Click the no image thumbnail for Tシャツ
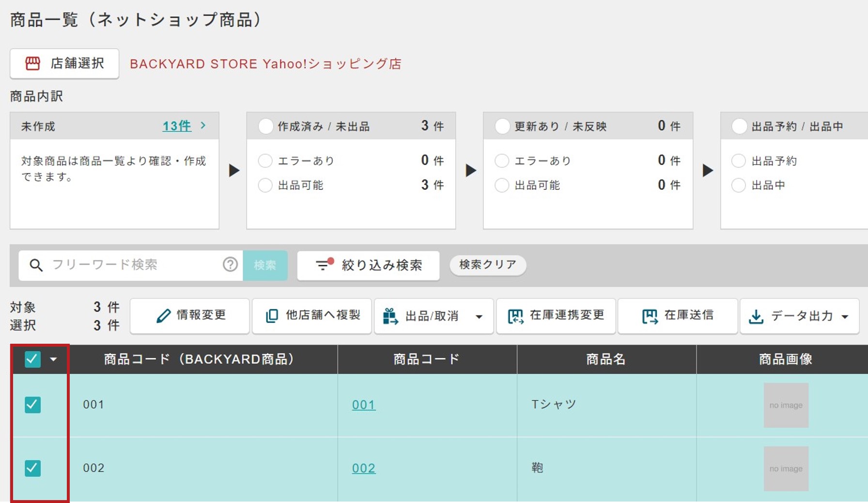Screen dimensions: 868x503 pyautogui.click(x=786, y=405)
